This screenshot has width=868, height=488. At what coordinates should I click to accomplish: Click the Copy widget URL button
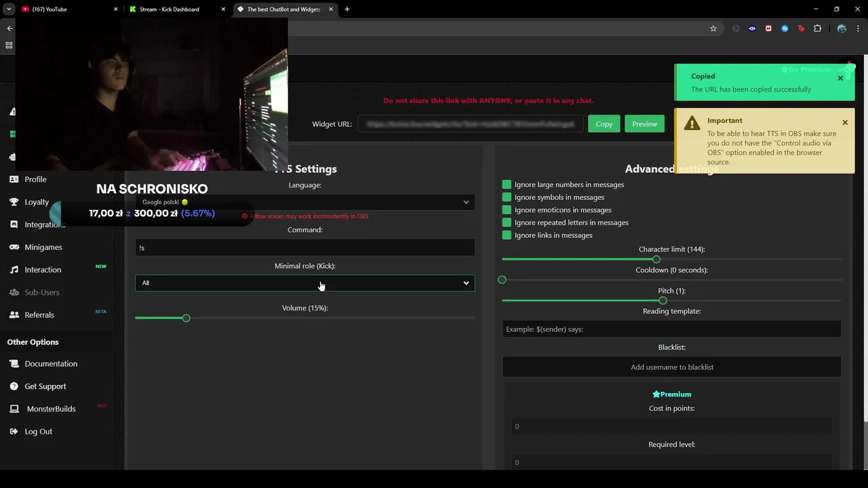(604, 124)
